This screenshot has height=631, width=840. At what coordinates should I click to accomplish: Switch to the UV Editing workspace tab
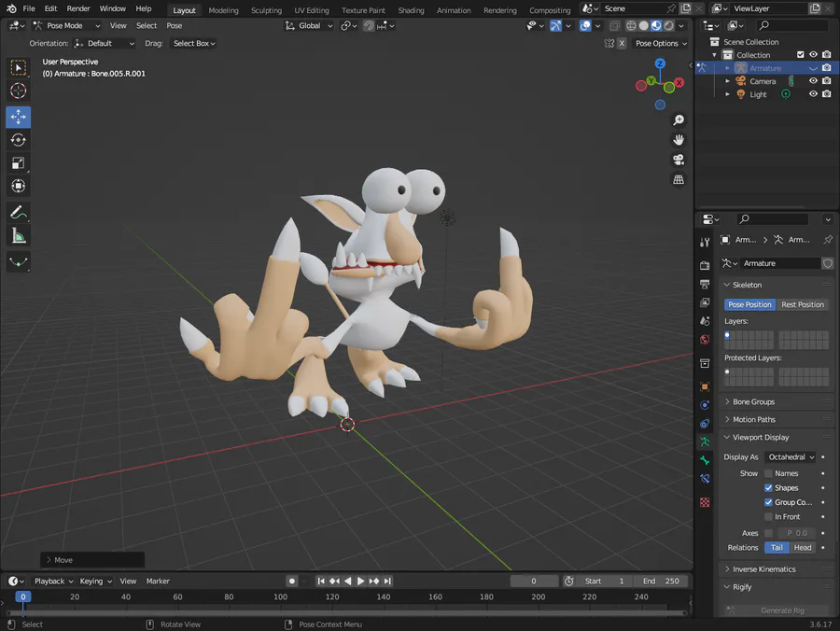[x=311, y=10]
